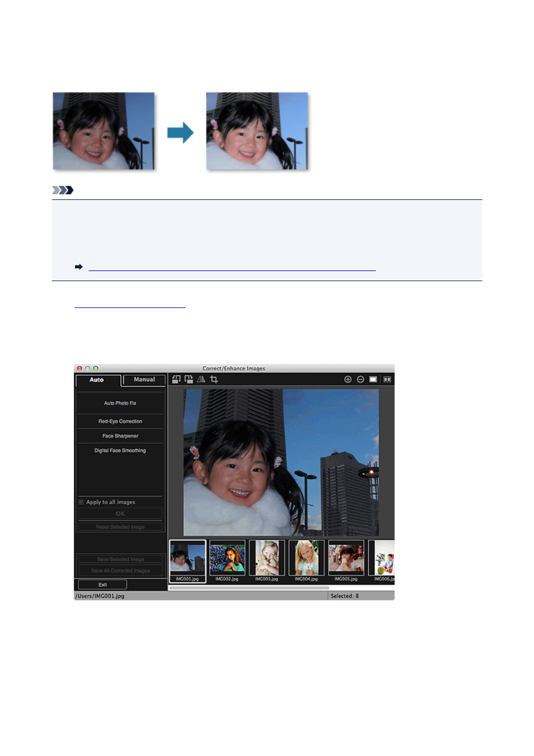The image size is (534, 756).
Task: Rotate image left using toolbar icon
Action: click(x=176, y=379)
